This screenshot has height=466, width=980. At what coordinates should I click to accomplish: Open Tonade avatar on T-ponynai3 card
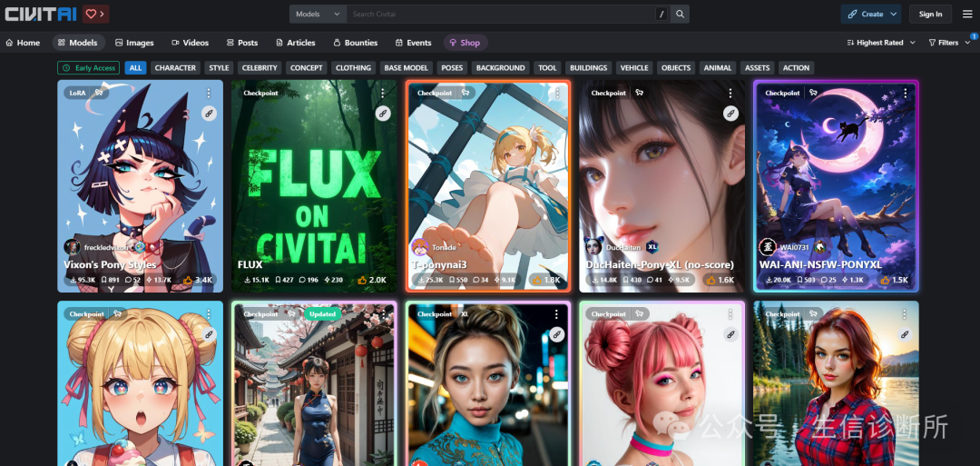(419, 246)
